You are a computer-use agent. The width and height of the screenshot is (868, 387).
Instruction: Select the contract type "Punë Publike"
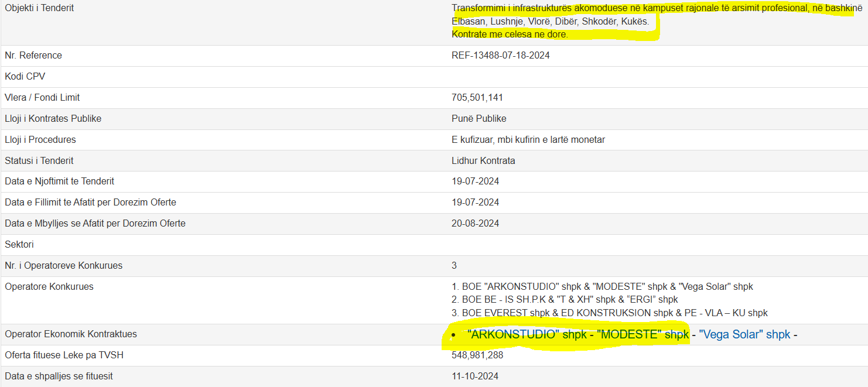[x=479, y=119]
